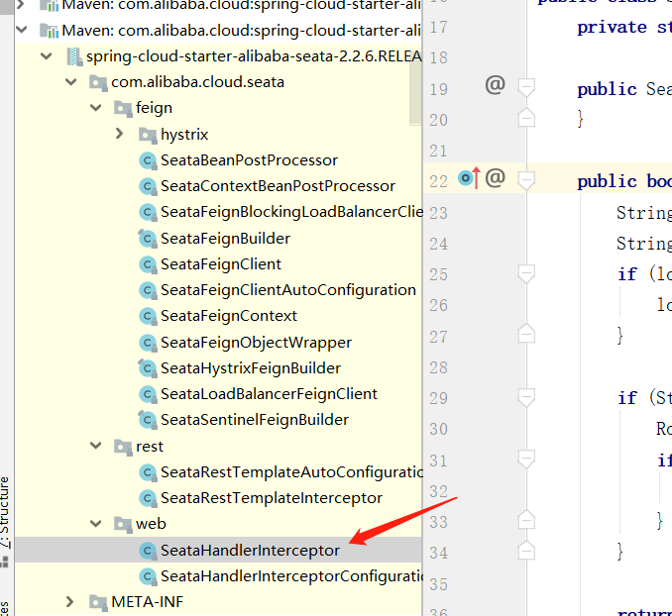Click the SeataFeignClientAutoConfiguration class icon
Screen dimensions: 672x616
[148, 290]
